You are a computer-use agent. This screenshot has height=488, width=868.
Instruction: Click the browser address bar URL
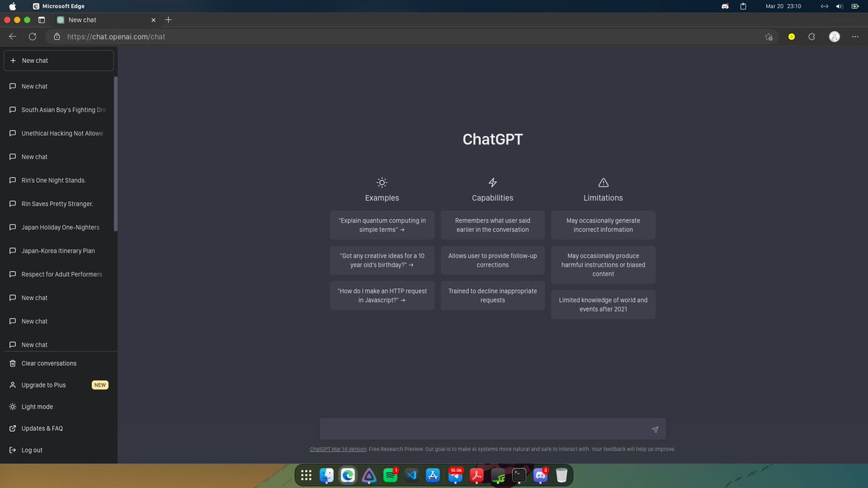click(116, 36)
